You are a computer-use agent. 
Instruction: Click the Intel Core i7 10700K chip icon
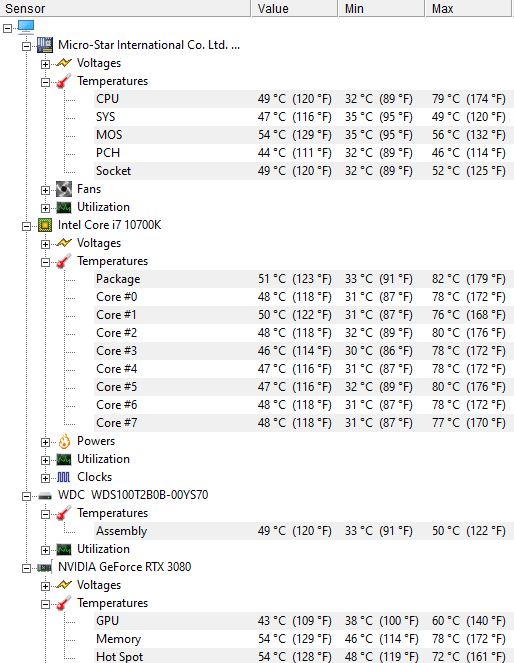[x=45, y=225]
